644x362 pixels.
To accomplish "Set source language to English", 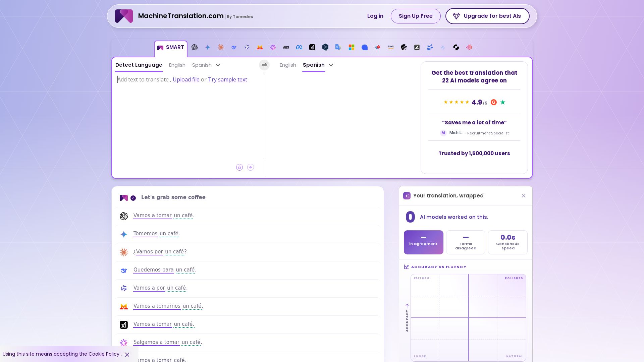I will click(x=177, y=65).
